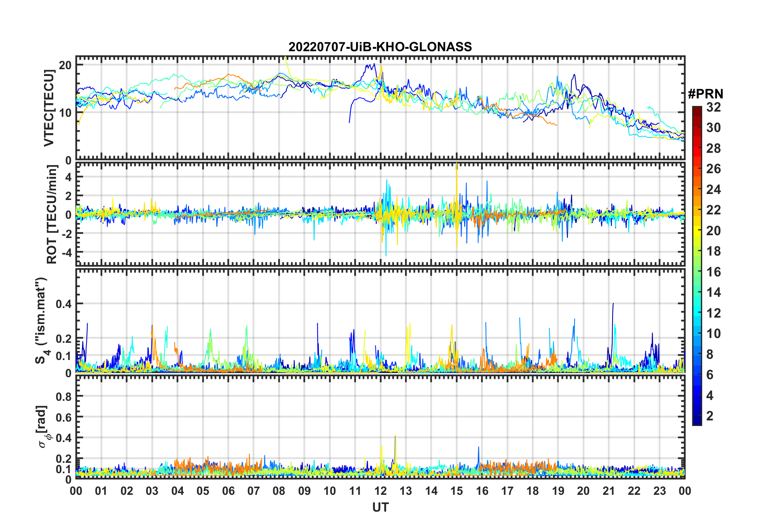Viewport: 761px width, 532px height.
Task: Click colorbar tick label 16
Action: click(x=713, y=272)
